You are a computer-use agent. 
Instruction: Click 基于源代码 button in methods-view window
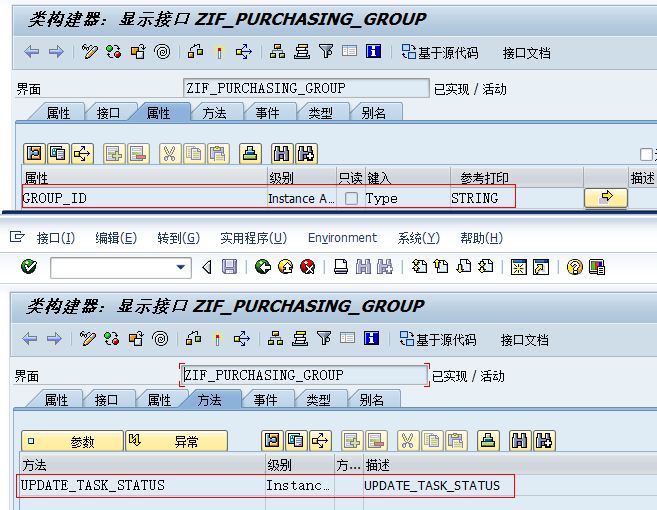tap(438, 339)
